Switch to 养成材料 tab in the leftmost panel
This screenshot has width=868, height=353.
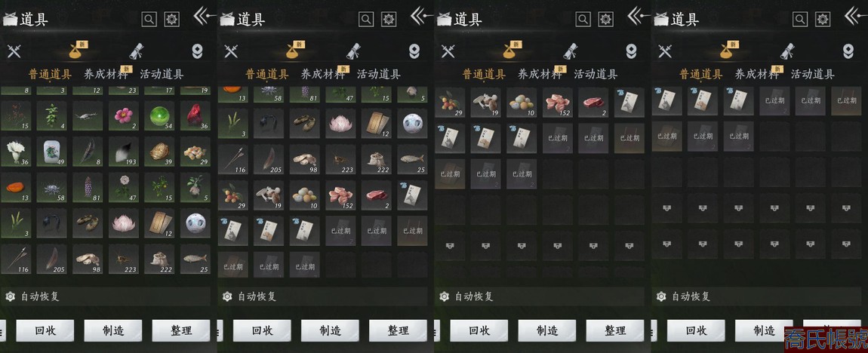click(x=105, y=74)
